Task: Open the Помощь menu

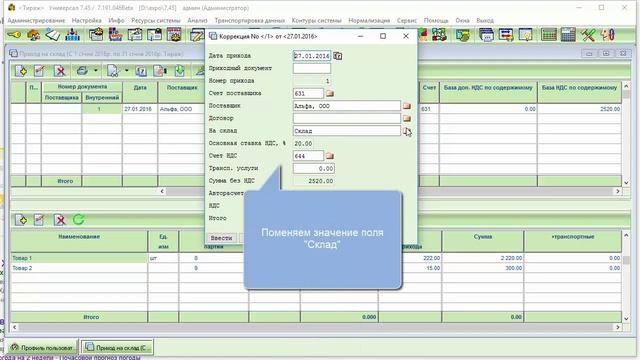Action: [x=436, y=20]
